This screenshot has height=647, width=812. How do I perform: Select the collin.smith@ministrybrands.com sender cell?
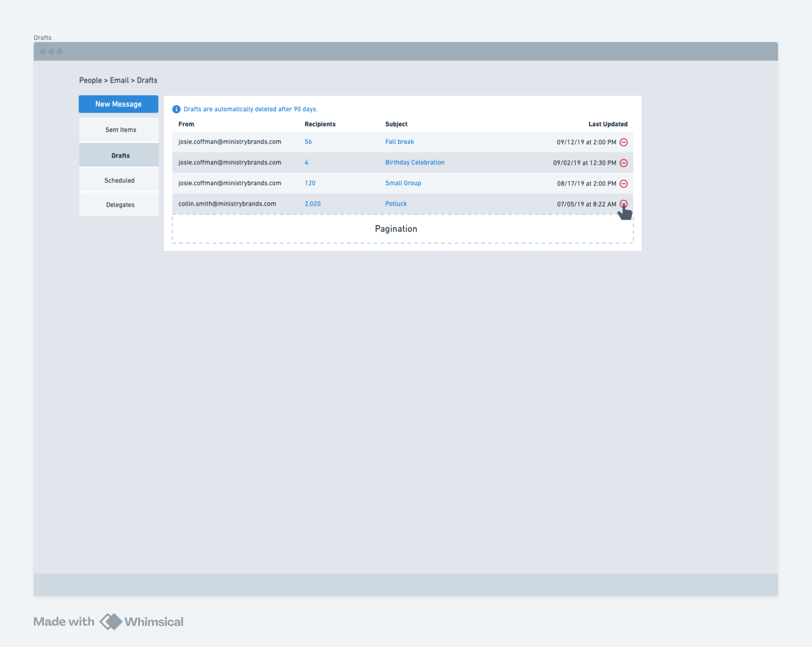click(227, 204)
